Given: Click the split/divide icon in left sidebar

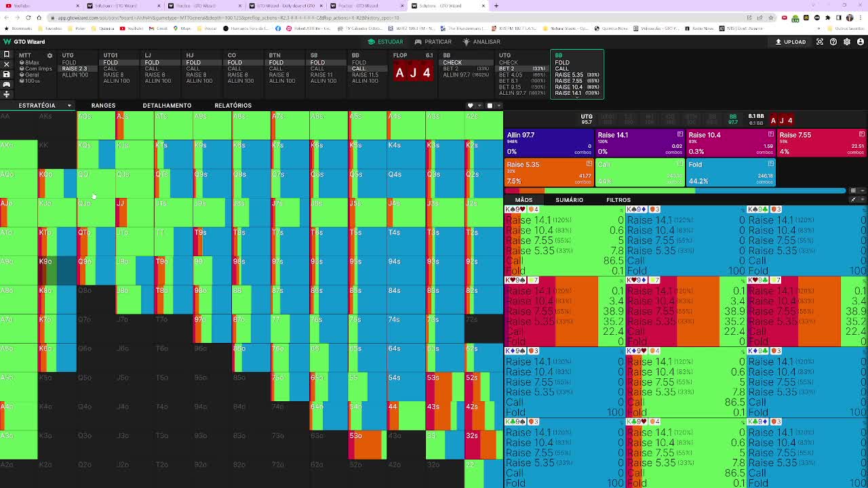Looking at the screenshot, I should tap(7, 94).
